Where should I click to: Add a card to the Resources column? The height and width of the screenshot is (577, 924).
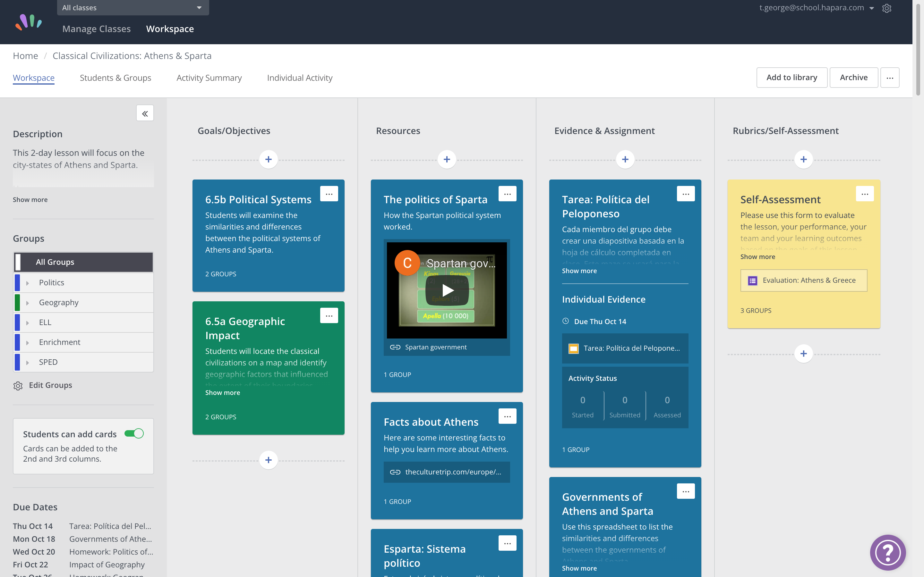point(446,159)
